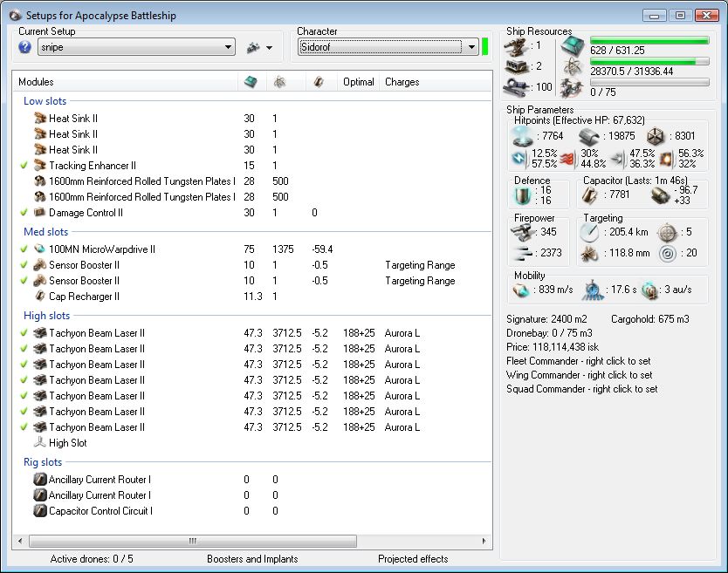This screenshot has height=573, width=728.
Task: Open dropdown arrow beside ship setup icon
Action: coord(269,47)
